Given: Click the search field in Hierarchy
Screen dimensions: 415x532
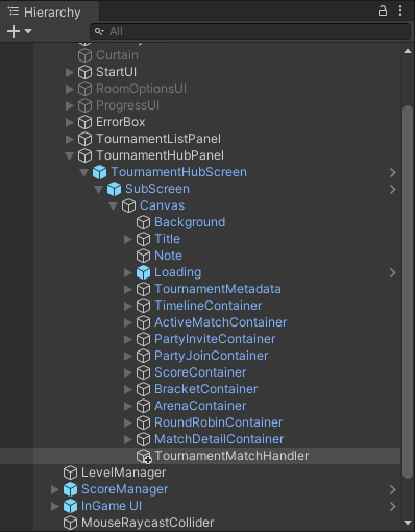Looking at the screenshot, I should 250,31.
